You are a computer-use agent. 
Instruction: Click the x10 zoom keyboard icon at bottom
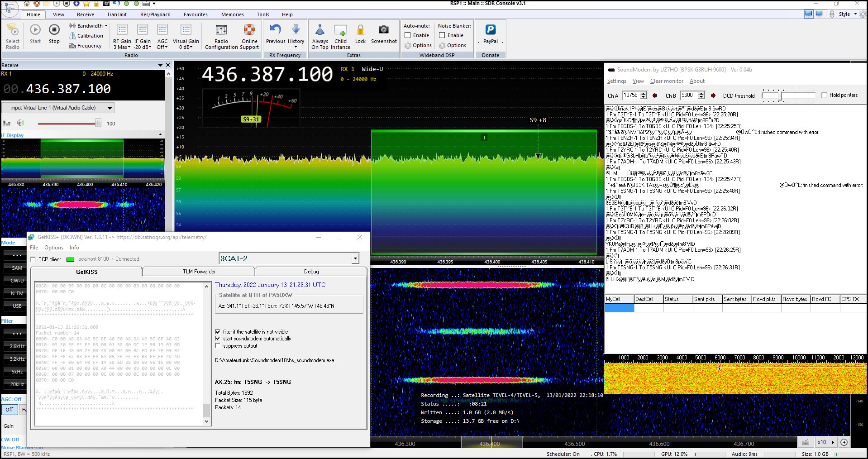pos(806,442)
